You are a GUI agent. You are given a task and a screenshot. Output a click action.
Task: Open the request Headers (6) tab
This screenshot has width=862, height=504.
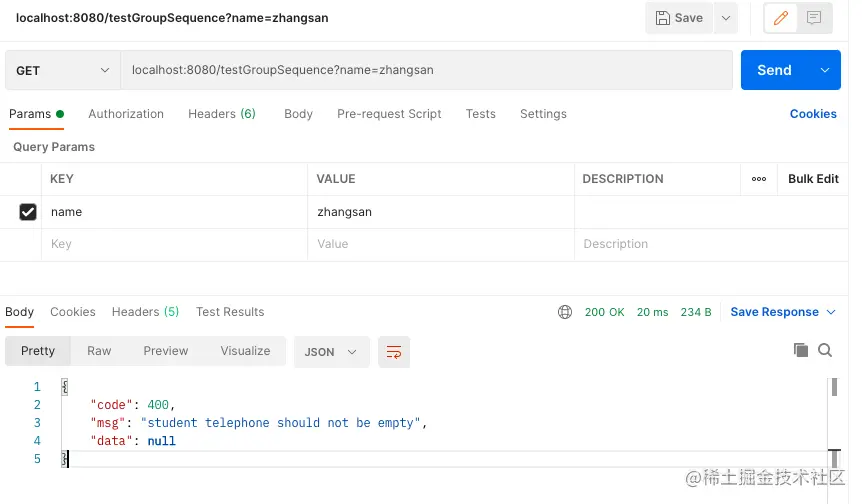(222, 114)
